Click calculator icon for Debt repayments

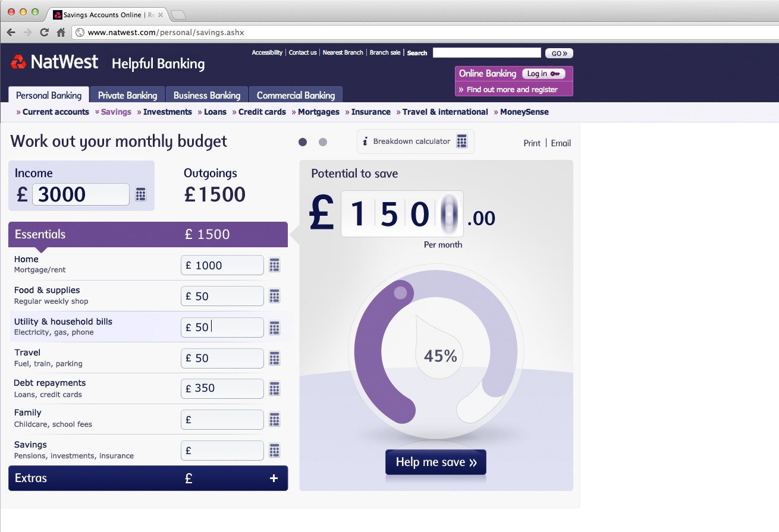click(x=274, y=389)
